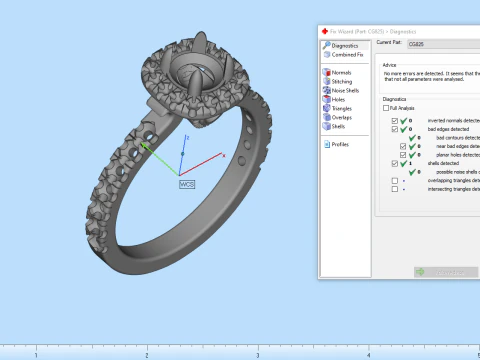Click the 'bad contours detected' result row
This screenshot has height=360, width=480.
coord(444,138)
